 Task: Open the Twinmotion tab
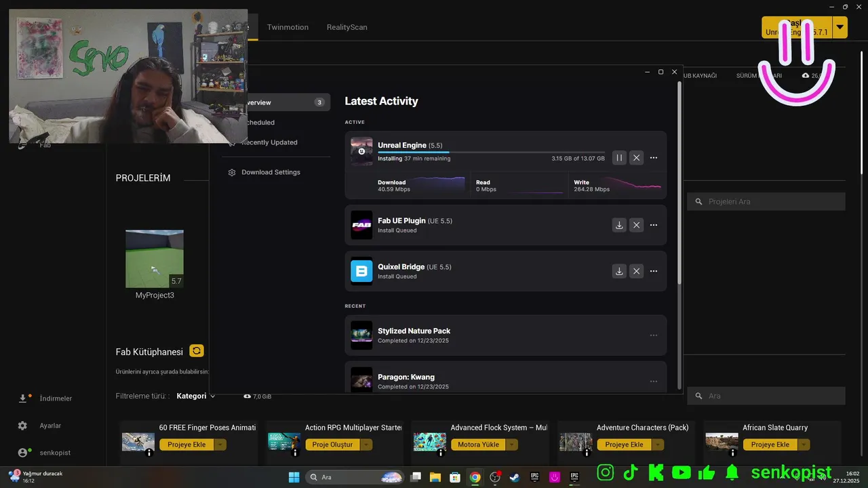(x=288, y=27)
